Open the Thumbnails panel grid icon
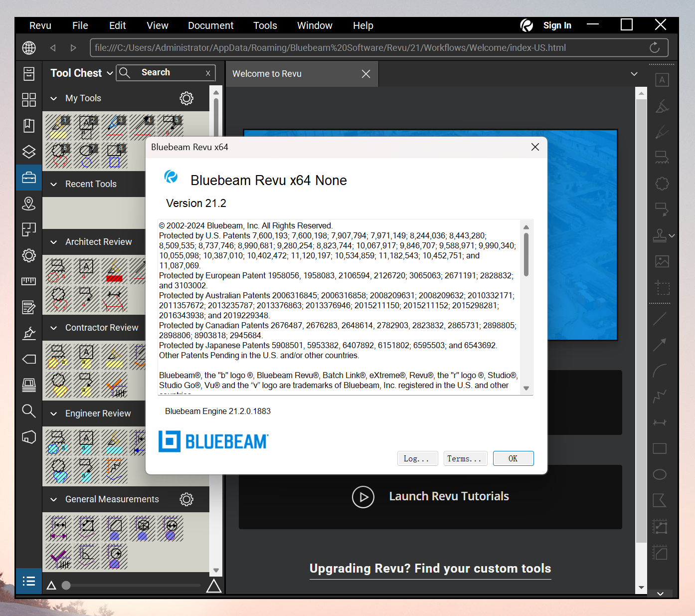This screenshot has width=695, height=616. point(29,100)
